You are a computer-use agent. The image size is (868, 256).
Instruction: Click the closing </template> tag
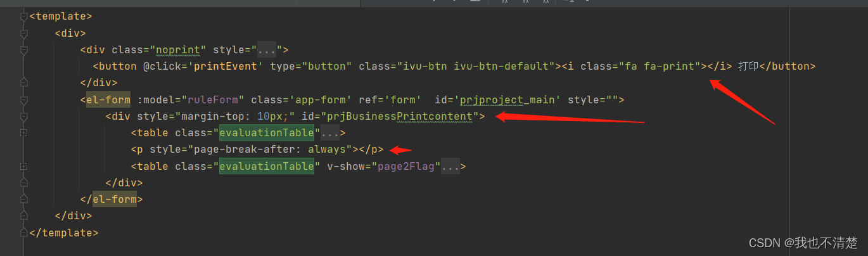point(64,233)
